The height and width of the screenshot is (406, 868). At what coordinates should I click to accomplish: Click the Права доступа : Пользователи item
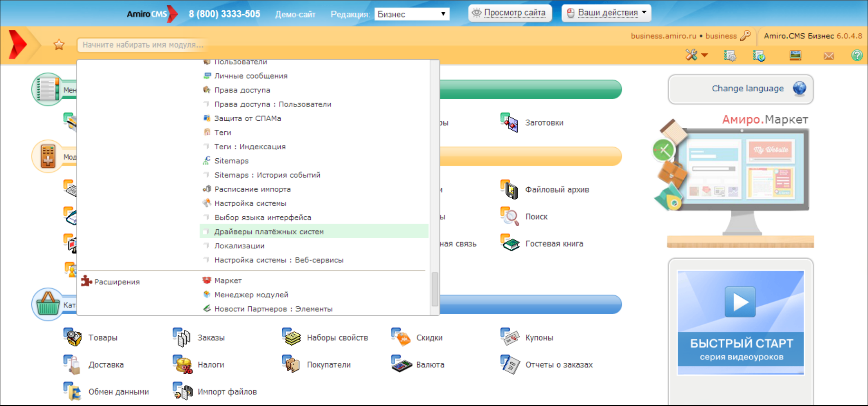pos(273,104)
